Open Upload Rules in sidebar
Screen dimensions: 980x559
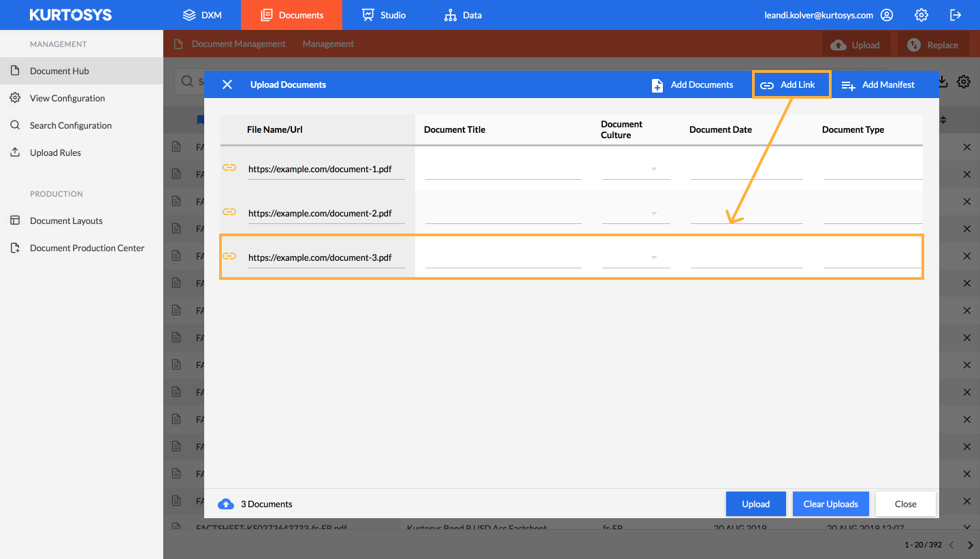pyautogui.click(x=55, y=153)
